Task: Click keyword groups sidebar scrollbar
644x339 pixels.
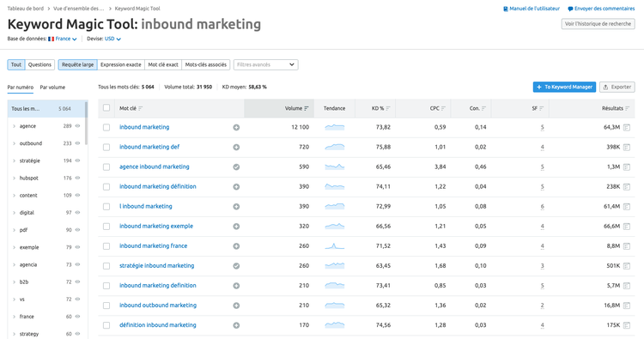Action: [x=86, y=123]
